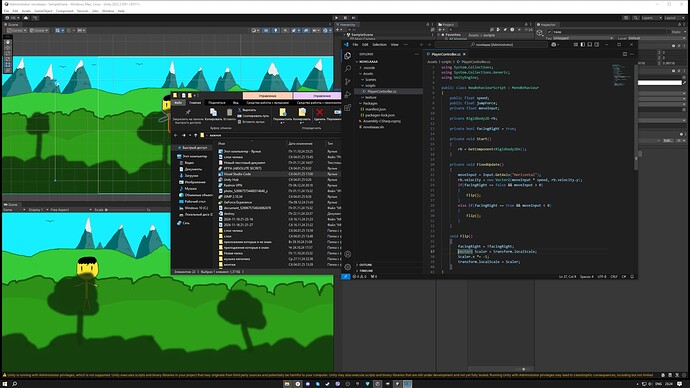Click the Unity Play button
The height and width of the screenshot is (388, 690).
[337, 18]
